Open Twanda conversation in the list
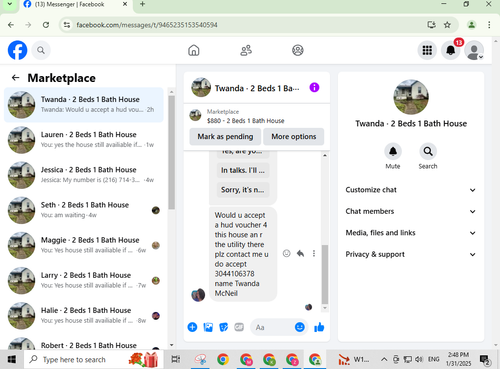The width and height of the screenshot is (500, 369). 84,105
